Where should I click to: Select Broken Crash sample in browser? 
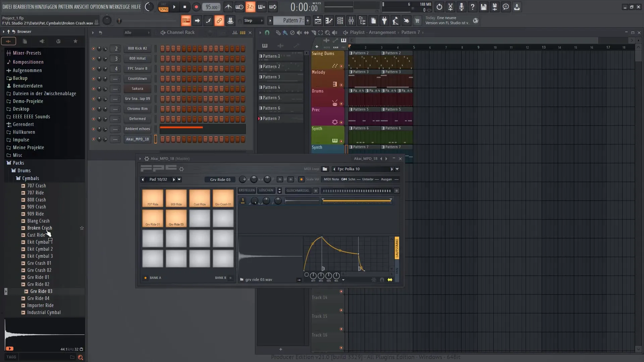40,228
